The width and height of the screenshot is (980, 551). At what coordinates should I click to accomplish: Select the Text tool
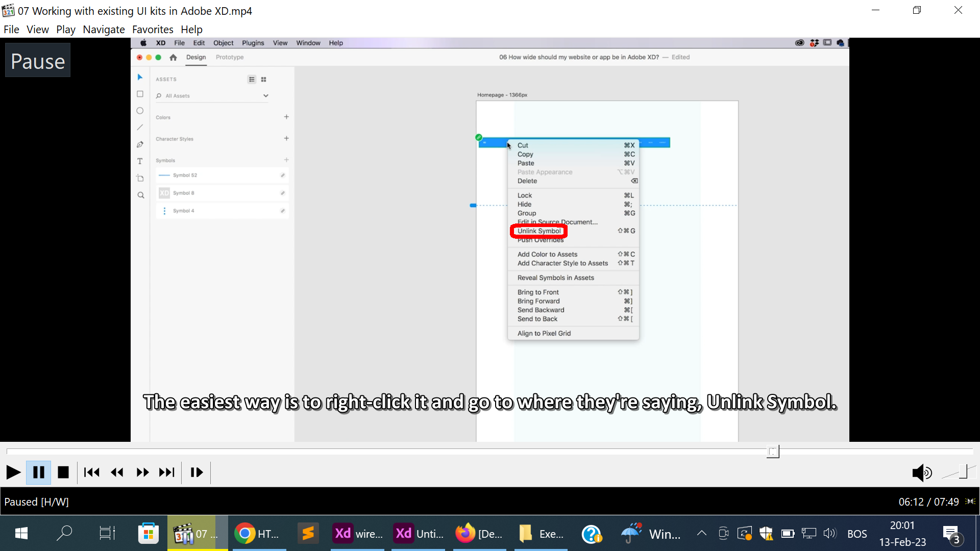click(x=140, y=161)
